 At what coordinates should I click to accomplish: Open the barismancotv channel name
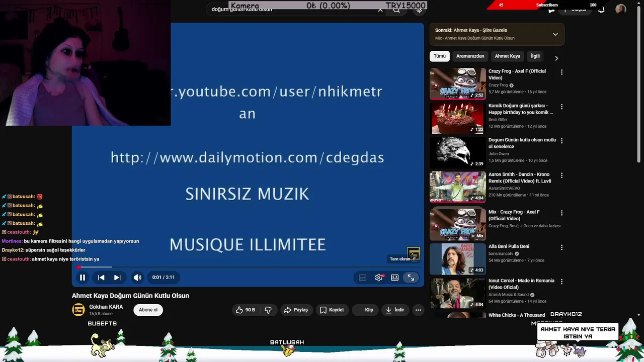(x=501, y=254)
